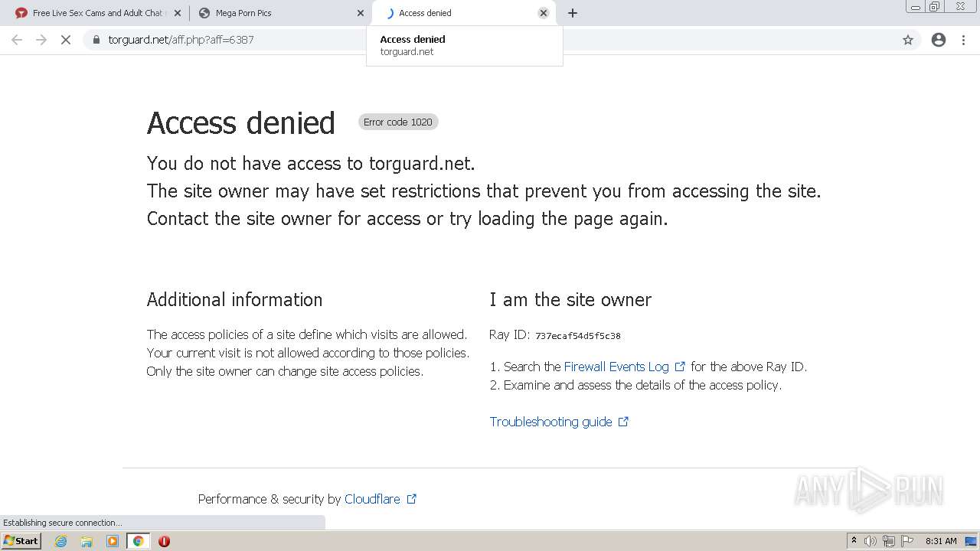Click the address bar showing torguard.net URL
Viewport: 980px width, 551px height.
click(x=490, y=40)
